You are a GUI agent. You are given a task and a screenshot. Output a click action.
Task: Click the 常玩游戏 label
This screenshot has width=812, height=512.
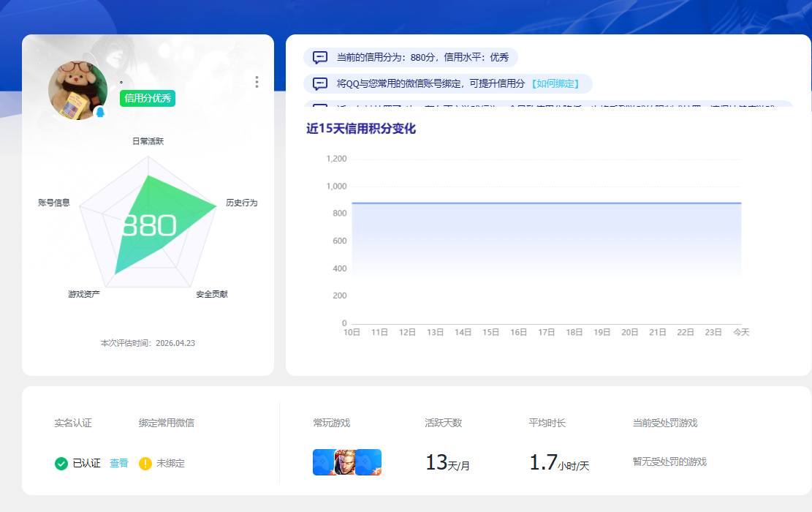point(331,423)
